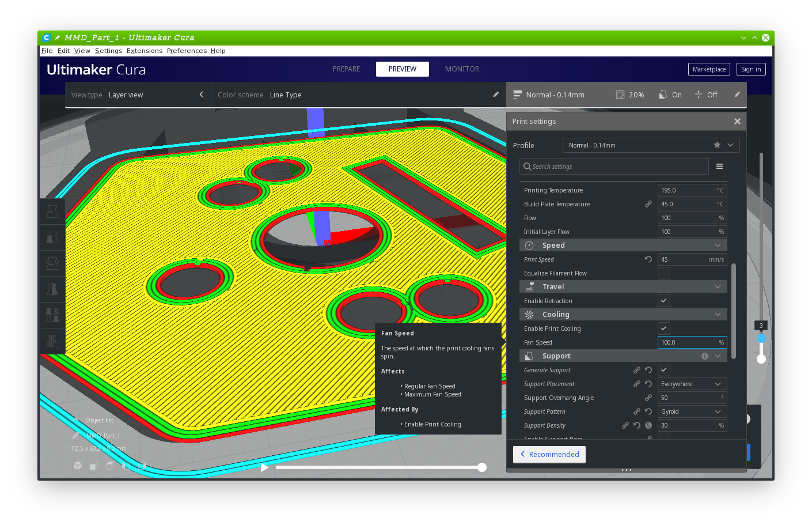Revert Support Placement using its reset arrow
The width and height of the screenshot is (812, 525).
[x=648, y=384]
